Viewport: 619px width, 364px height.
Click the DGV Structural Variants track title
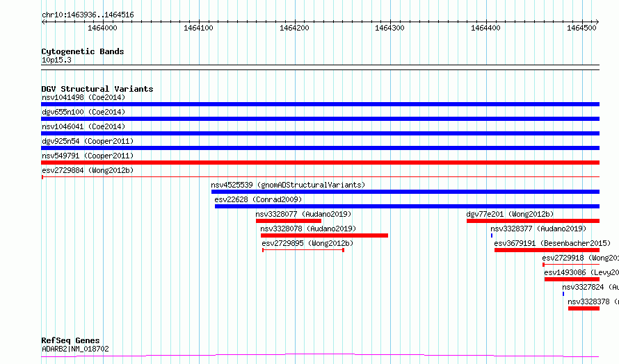pos(97,89)
